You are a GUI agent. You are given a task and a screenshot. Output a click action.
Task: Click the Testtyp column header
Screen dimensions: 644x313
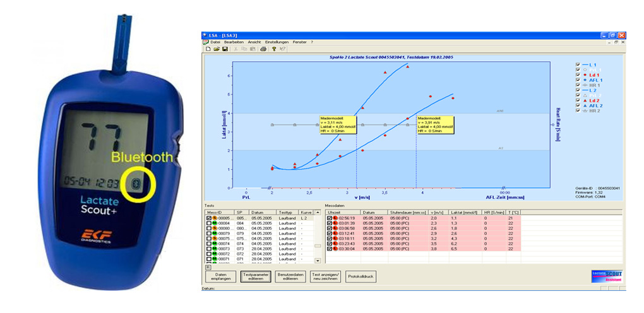click(x=287, y=213)
